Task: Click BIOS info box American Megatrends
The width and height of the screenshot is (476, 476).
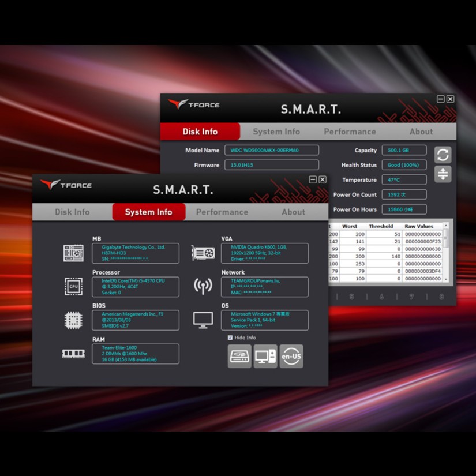Action: point(136,320)
